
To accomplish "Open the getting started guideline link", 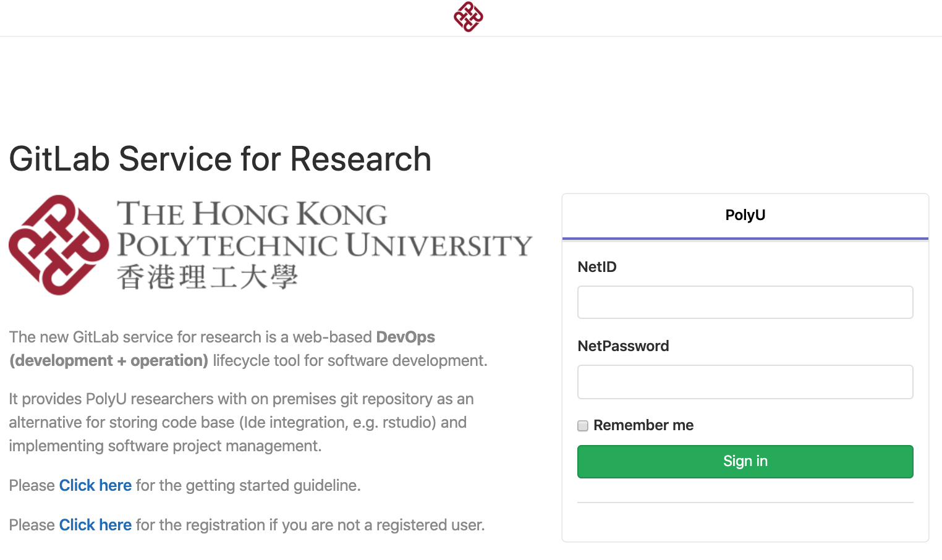I will click(x=95, y=485).
